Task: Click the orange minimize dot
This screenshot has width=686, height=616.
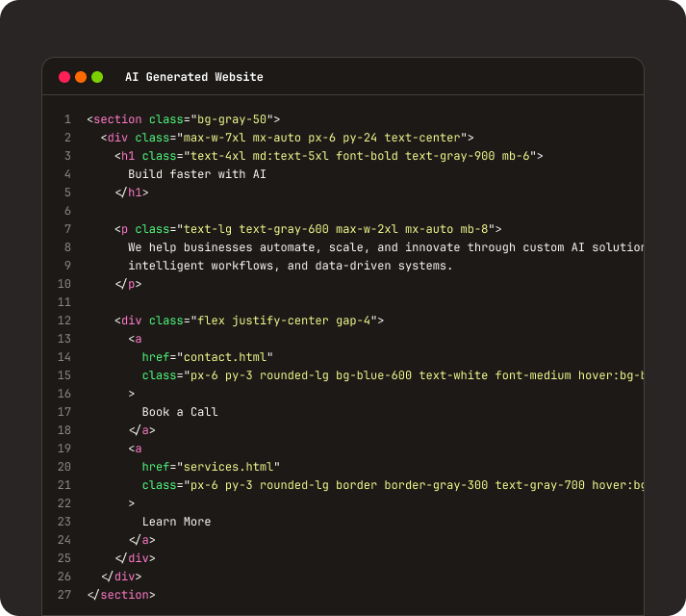Action: click(x=81, y=77)
